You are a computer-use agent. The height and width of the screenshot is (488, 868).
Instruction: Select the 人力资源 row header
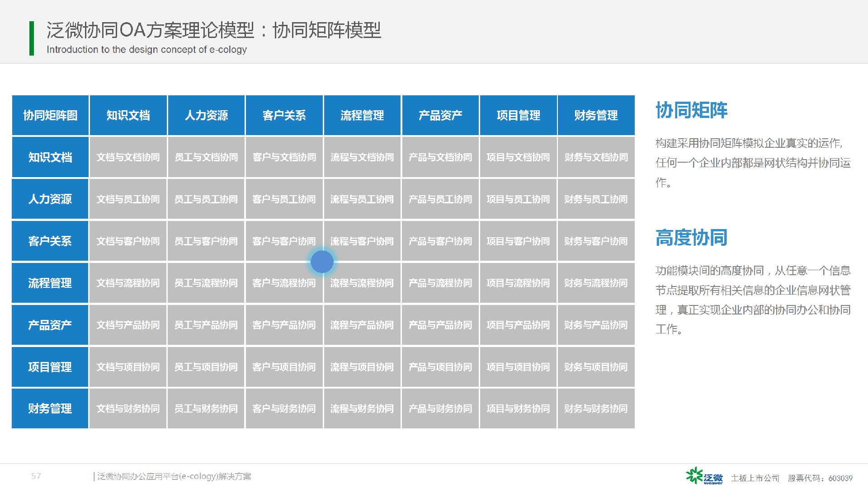(50, 199)
